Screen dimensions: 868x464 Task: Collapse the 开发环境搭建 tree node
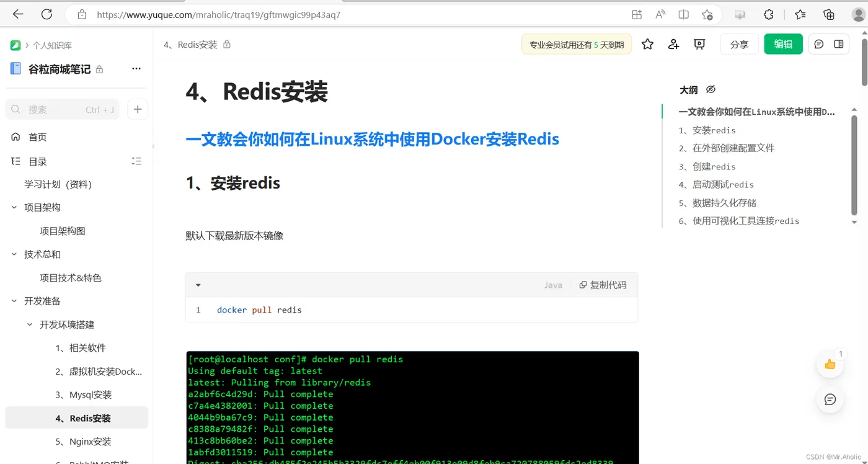tap(30, 324)
